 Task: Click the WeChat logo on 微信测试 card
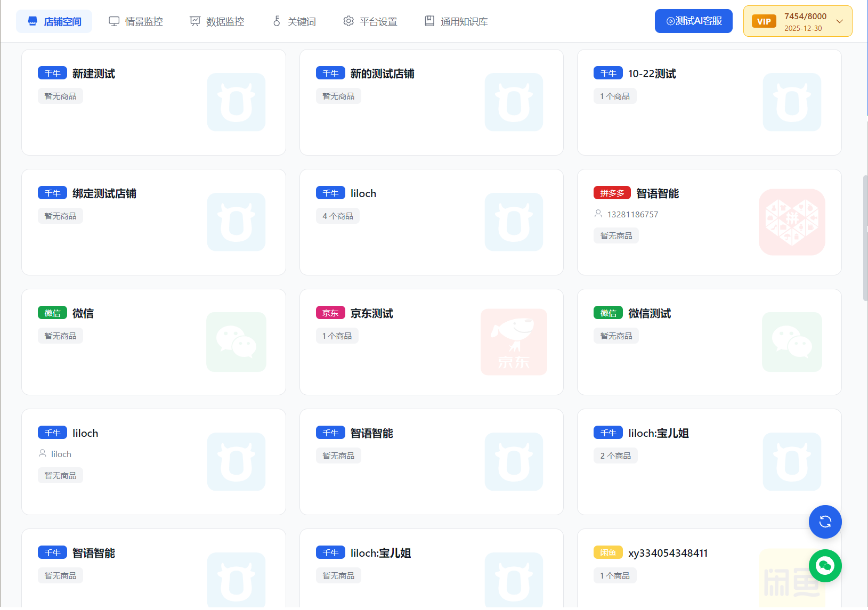(x=792, y=342)
